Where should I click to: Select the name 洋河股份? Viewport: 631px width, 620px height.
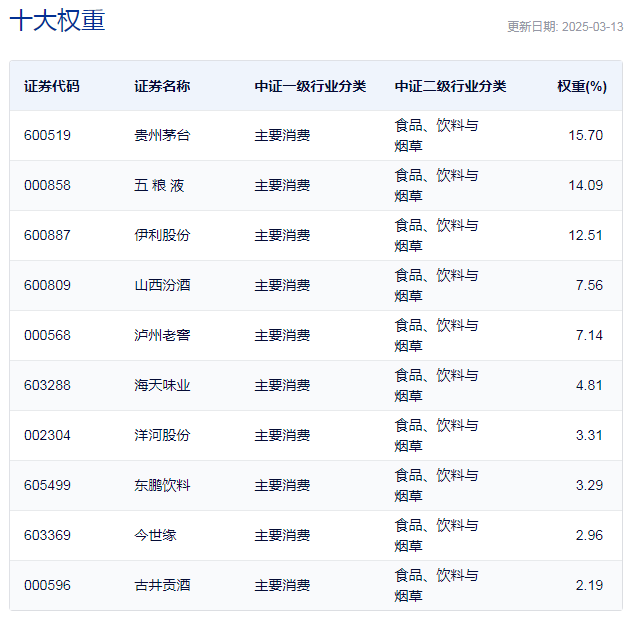tap(162, 435)
